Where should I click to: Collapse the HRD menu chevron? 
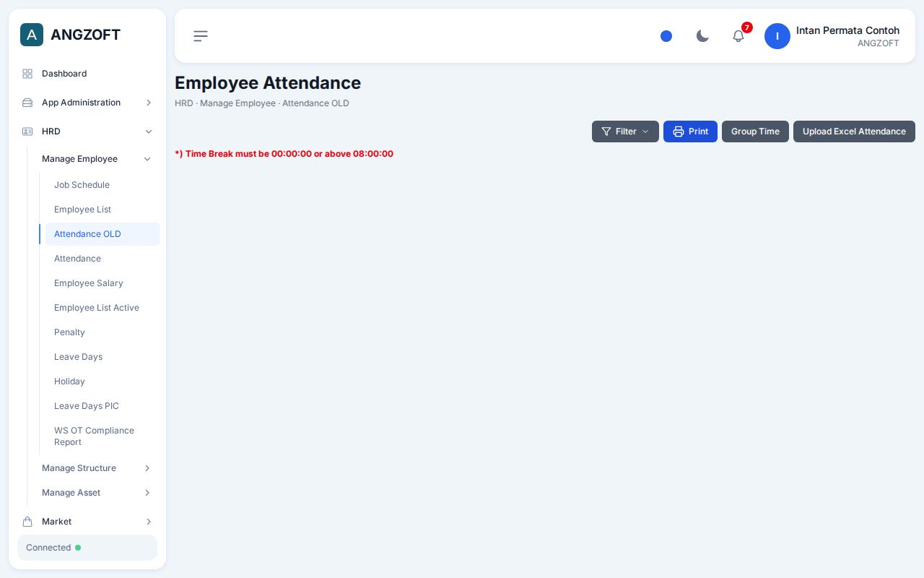[149, 131]
